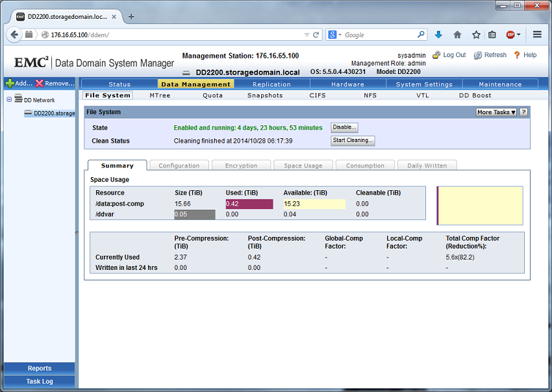Image resolution: width=552 pixels, height=392 pixels.
Task: Select the Summary tab
Action: pyautogui.click(x=118, y=165)
